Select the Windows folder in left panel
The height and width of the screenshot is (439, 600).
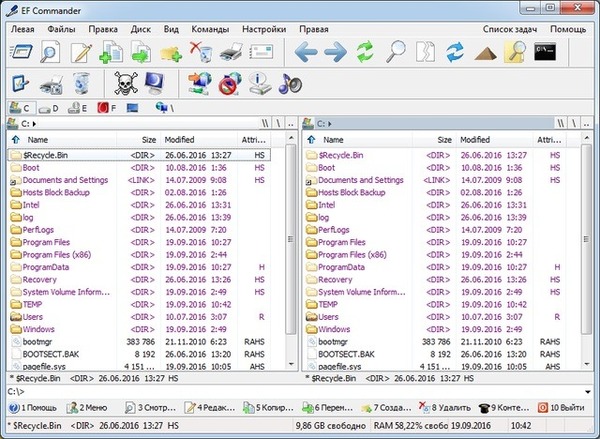(40, 328)
